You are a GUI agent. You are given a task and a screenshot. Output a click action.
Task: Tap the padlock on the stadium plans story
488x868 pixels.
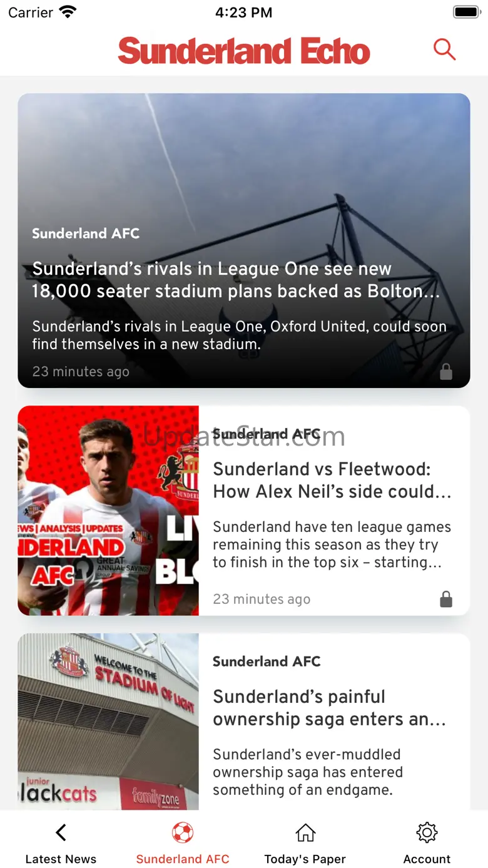tap(446, 372)
